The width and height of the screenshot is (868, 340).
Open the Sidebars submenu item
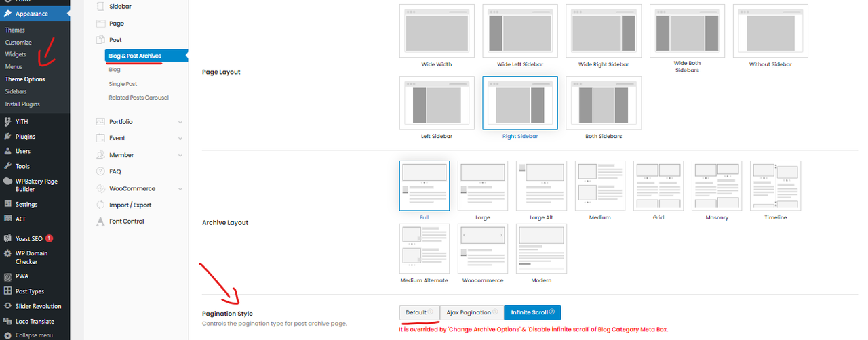16,91
